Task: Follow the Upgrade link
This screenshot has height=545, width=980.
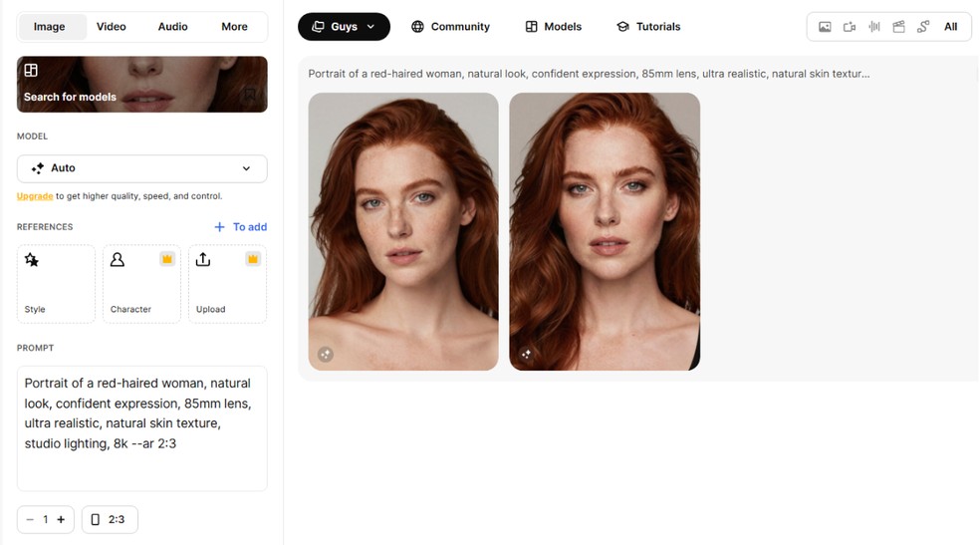Action: [35, 196]
